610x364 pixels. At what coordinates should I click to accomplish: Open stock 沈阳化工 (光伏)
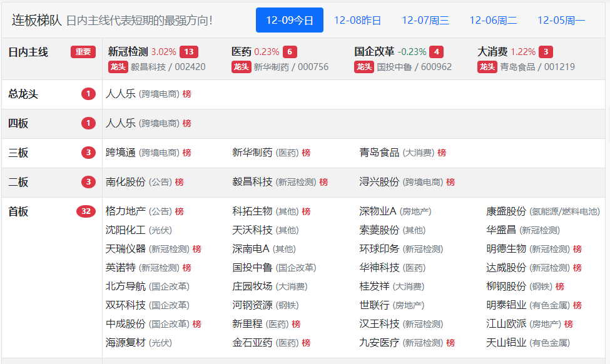click(x=125, y=230)
